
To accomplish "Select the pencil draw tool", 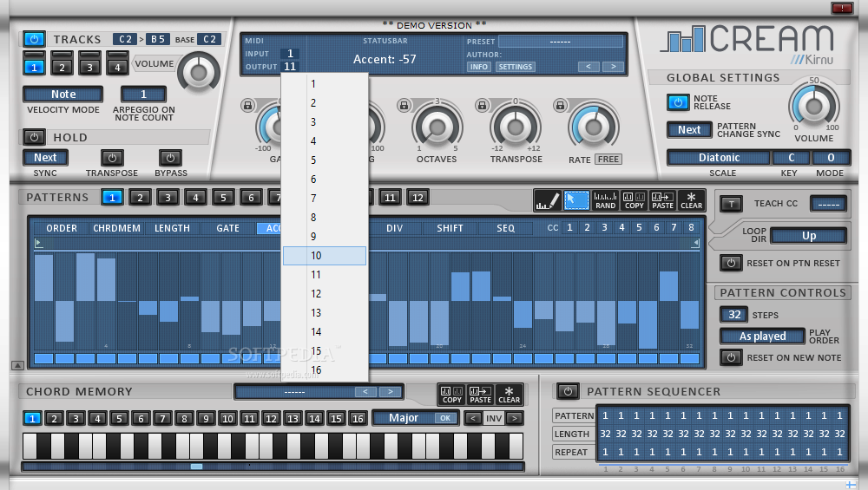I will (x=548, y=200).
